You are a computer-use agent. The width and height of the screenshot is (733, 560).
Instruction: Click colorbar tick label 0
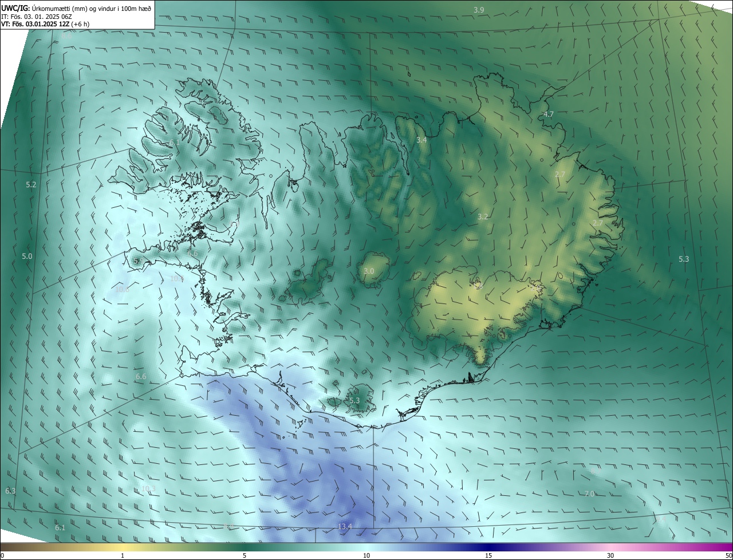[2, 555]
